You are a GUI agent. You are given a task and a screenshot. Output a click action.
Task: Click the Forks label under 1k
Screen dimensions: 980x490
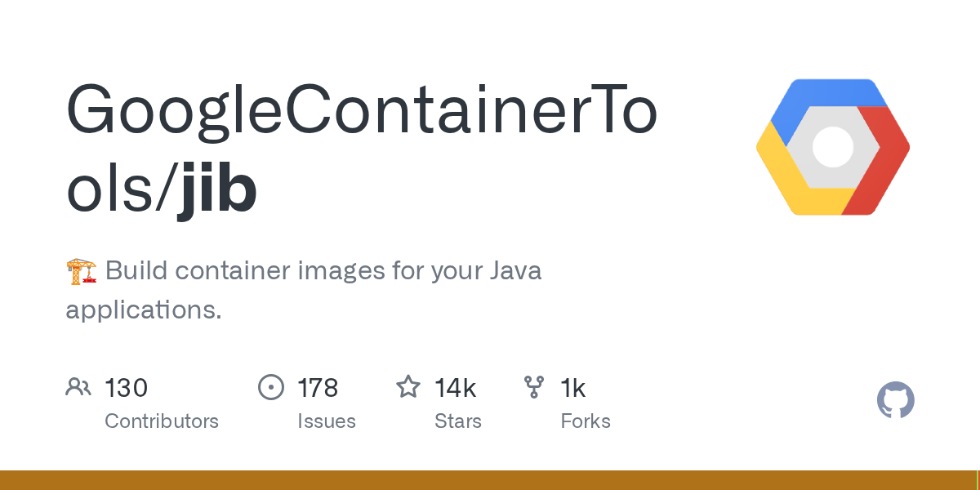[586, 421]
